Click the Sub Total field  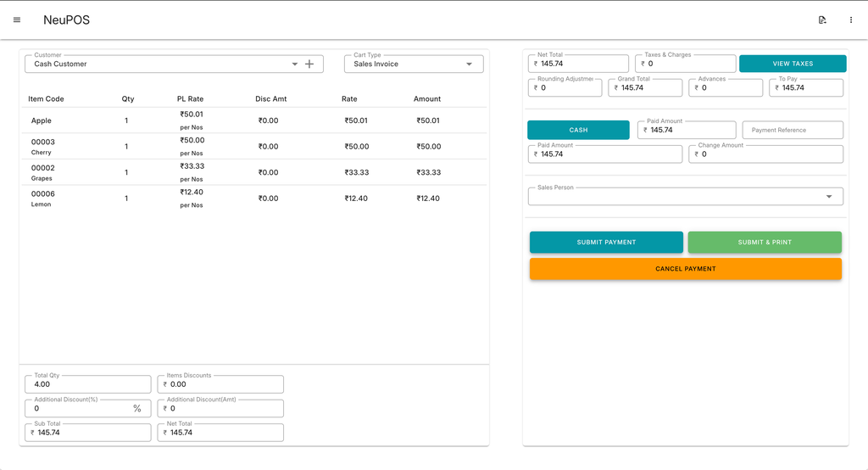click(x=87, y=433)
